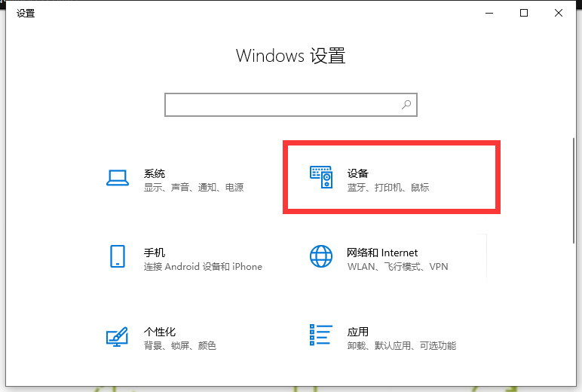The width and height of the screenshot is (582, 392).
Task: Click text WLAN、飞行模式、VPN
Action: pos(398,267)
